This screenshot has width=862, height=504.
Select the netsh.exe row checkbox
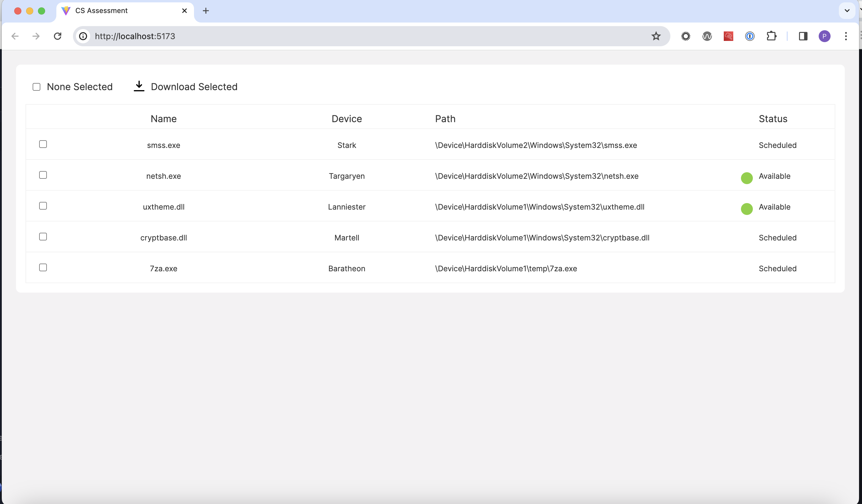pyautogui.click(x=43, y=175)
